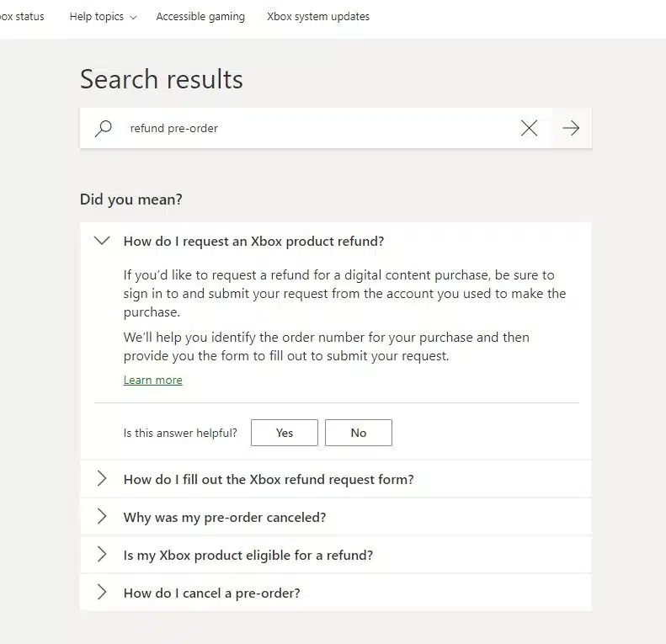Expand the cancel a pre-order chevron
666x644 pixels.
click(x=102, y=592)
